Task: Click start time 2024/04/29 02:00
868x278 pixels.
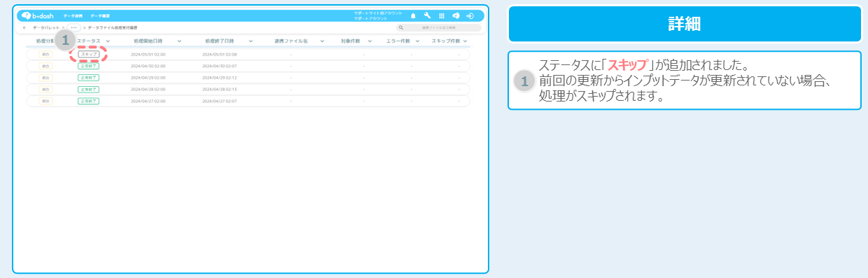Action: point(148,78)
